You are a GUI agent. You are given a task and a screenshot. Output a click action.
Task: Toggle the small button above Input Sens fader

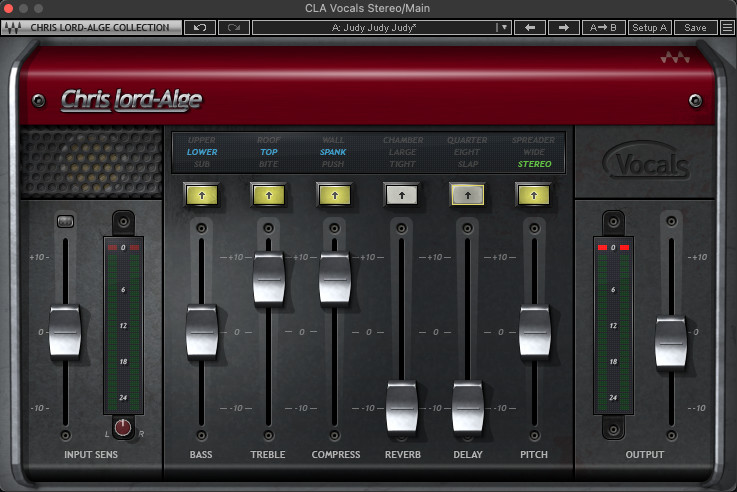pyautogui.click(x=65, y=221)
